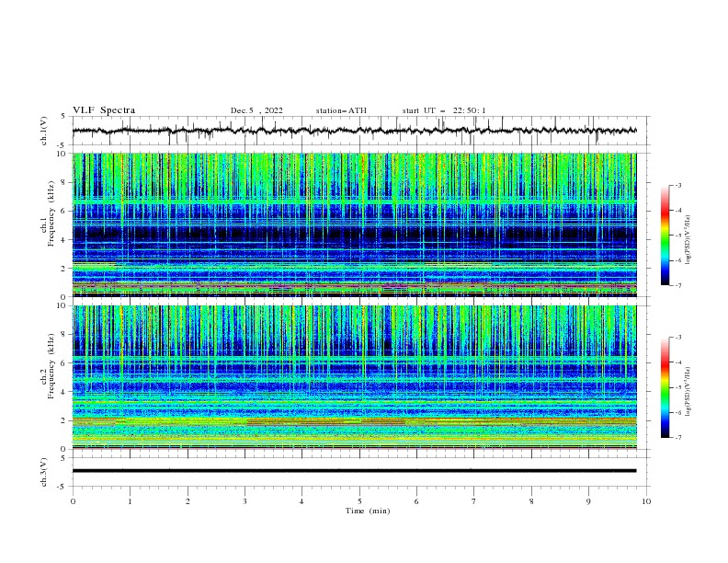This screenshot has height=563, width=728.
Task: Click the '10' kHz tick of ch.1 spectrogram
Action: (63, 154)
